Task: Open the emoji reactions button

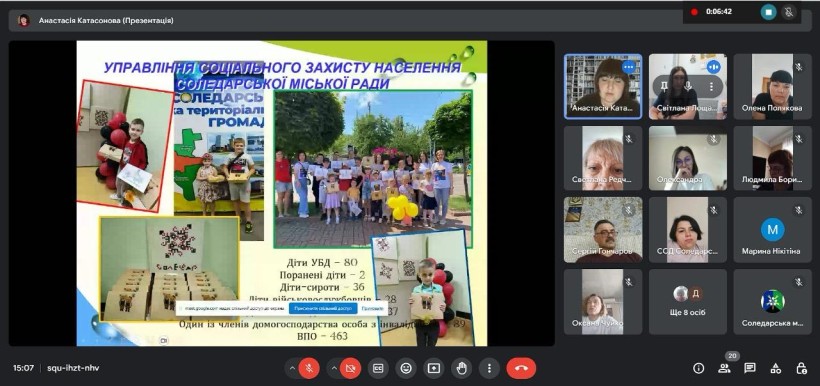Action: pyautogui.click(x=406, y=368)
